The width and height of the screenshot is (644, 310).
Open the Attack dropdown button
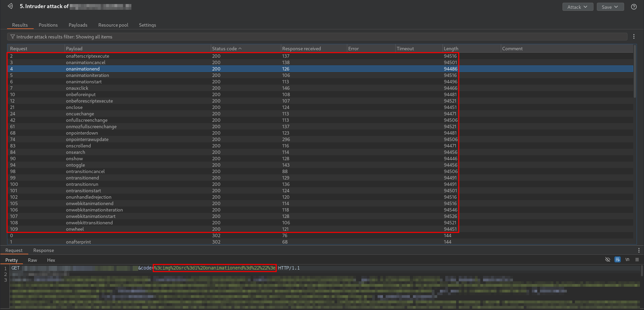(x=578, y=7)
